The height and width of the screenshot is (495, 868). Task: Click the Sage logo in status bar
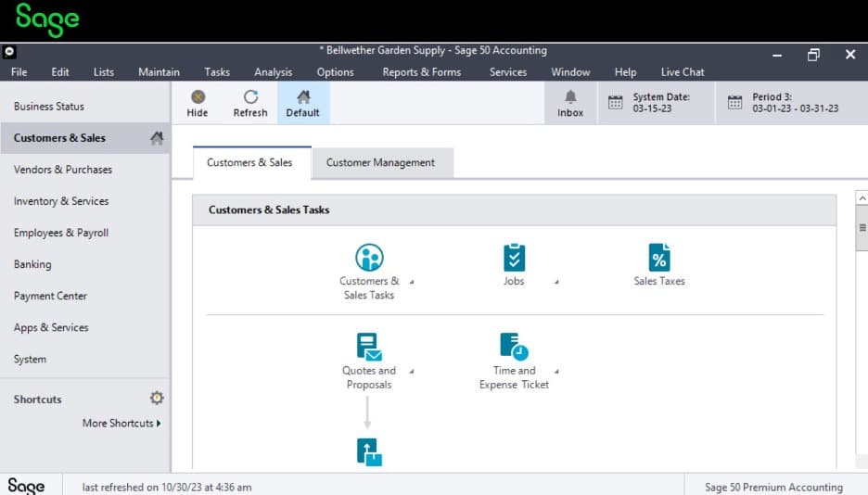point(26,485)
